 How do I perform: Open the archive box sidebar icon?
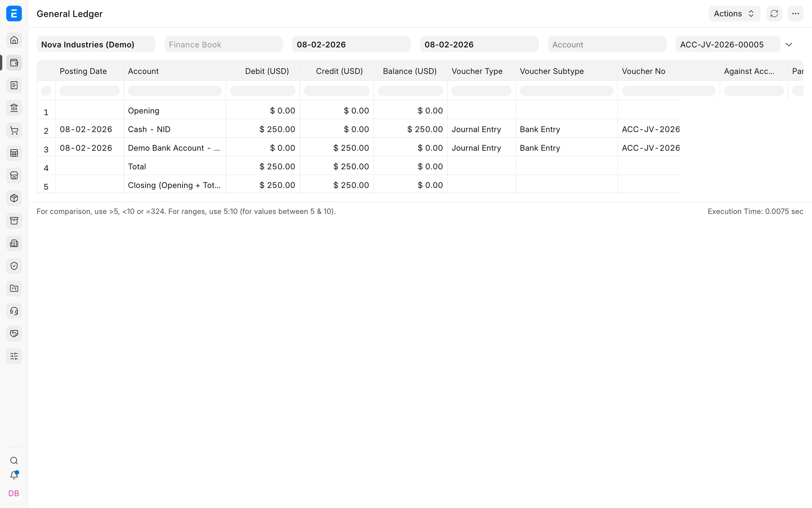[x=14, y=221]
